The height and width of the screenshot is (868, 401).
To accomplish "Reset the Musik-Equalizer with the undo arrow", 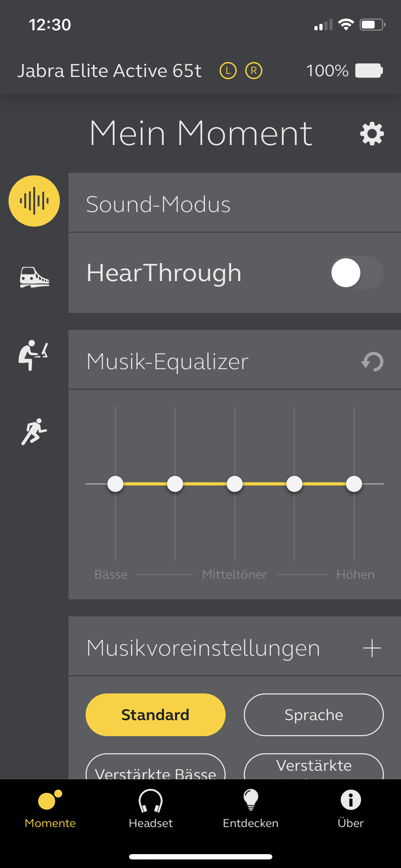I will click(372, 362).
